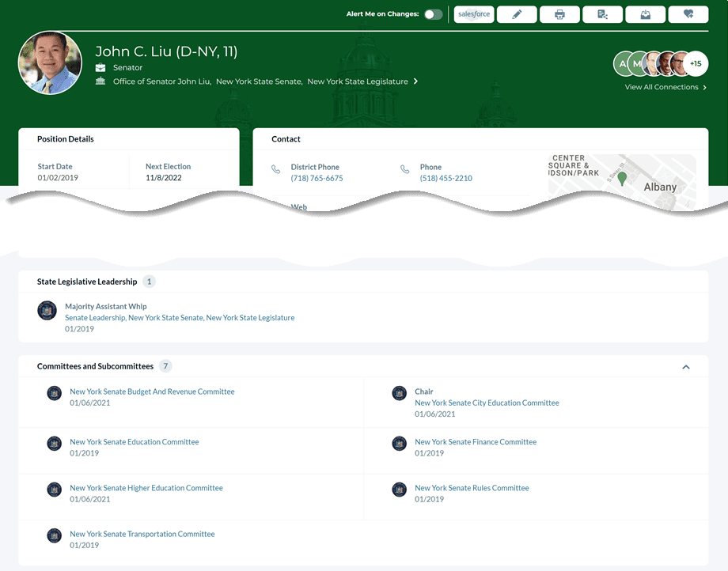728x571 pixels.
Task: Click the Senator title text
Action: pos(127,68)
